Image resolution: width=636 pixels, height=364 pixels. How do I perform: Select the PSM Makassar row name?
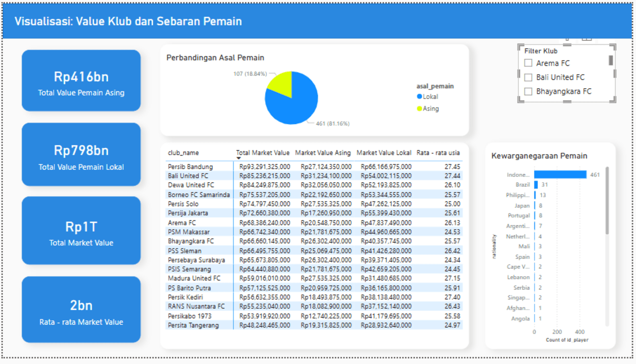coord(189,232)
